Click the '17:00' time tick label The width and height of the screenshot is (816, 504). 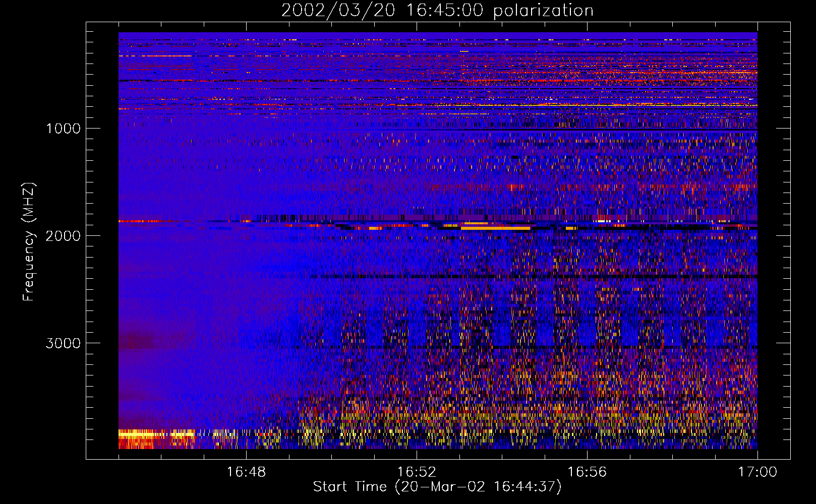(757, 472)
